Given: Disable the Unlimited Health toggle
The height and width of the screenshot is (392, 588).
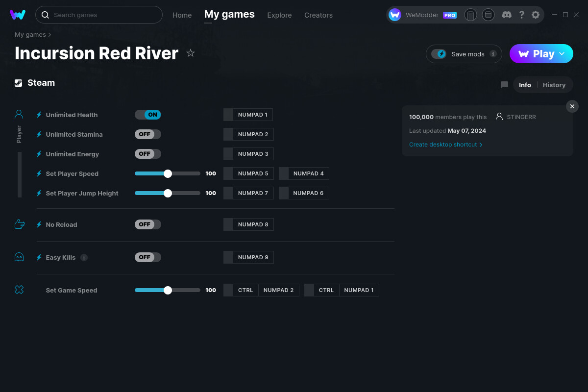Looking at the screenshot, I should 147,114.
